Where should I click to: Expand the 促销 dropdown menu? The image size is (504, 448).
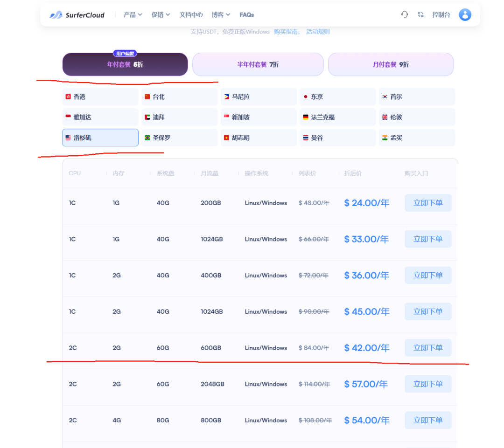pyautogui.click(x=161, y=15)
